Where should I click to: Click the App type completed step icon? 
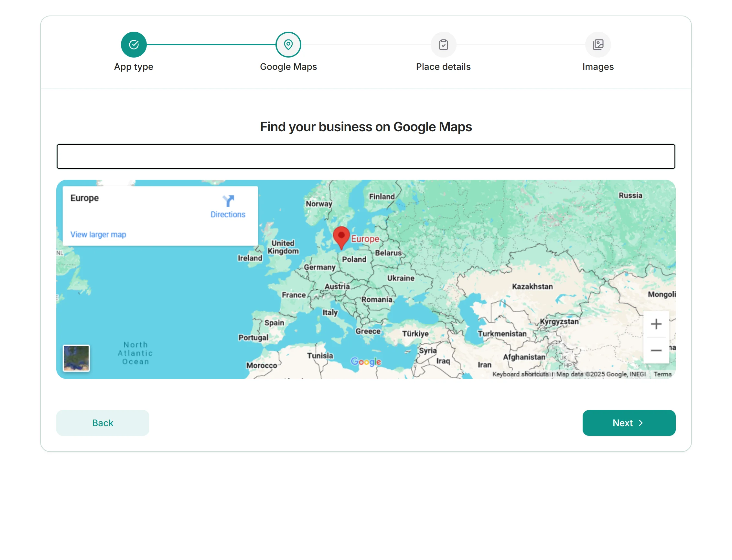[134, 44]
